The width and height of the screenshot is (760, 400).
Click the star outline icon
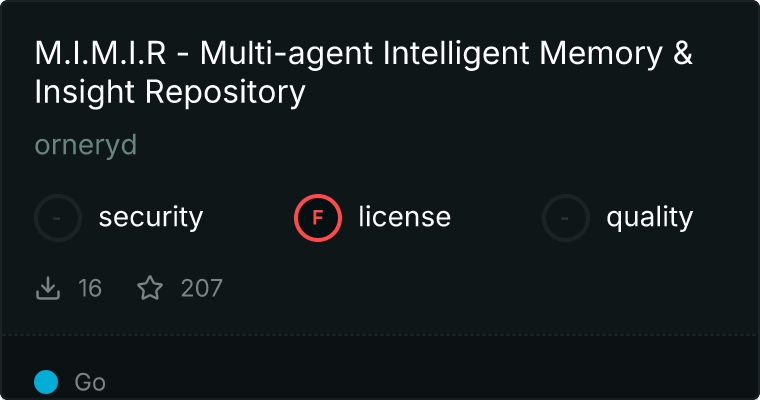(x=150, y=289)
